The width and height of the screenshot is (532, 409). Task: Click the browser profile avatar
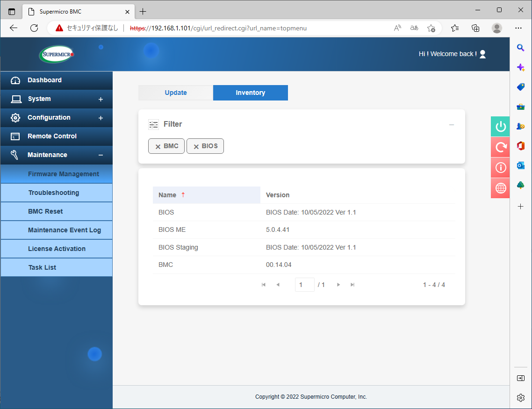[x=497, y=28]
